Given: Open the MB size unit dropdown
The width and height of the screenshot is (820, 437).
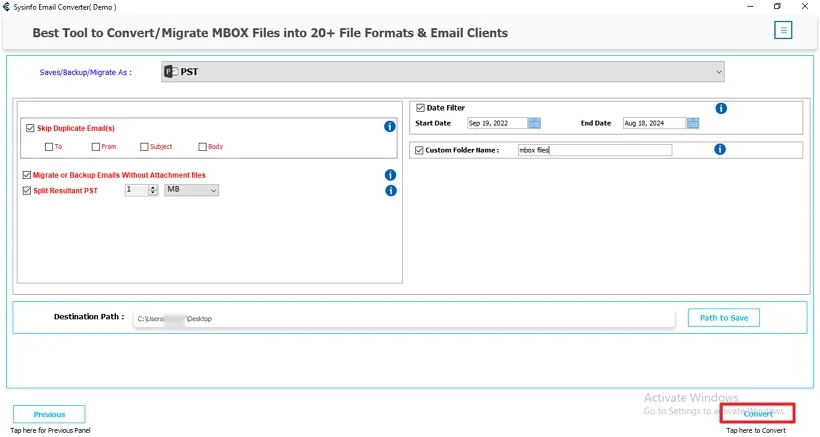Looking at the screenshot, I should click(191, 190).
